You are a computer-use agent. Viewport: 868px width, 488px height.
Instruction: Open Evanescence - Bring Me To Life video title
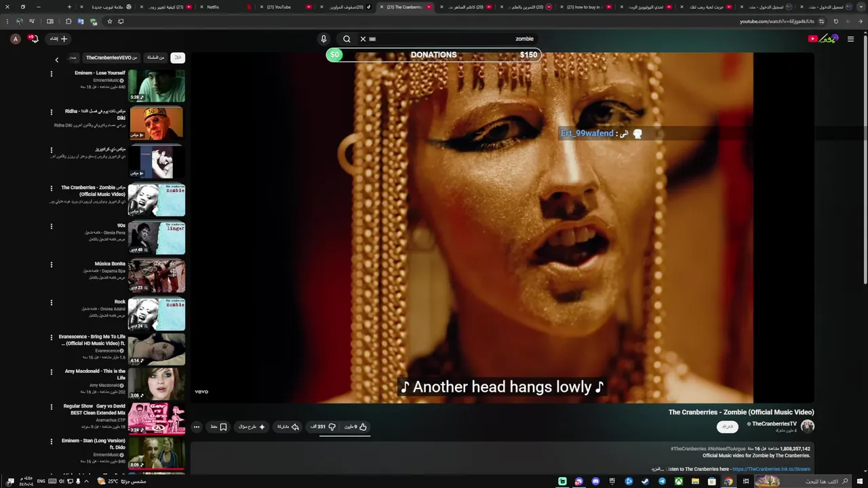pos(92,340)
